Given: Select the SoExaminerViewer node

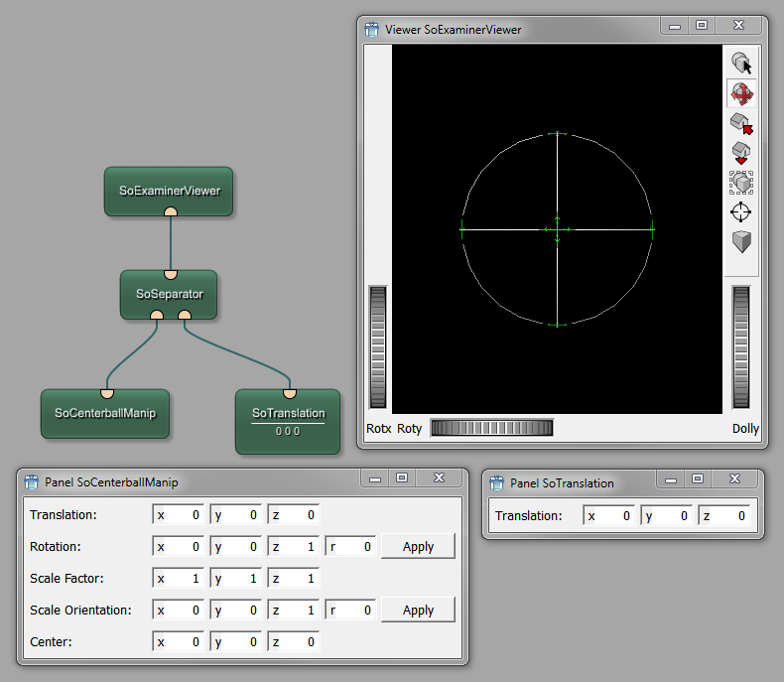Looking at the screenshot, I should (x=169, y=191).
